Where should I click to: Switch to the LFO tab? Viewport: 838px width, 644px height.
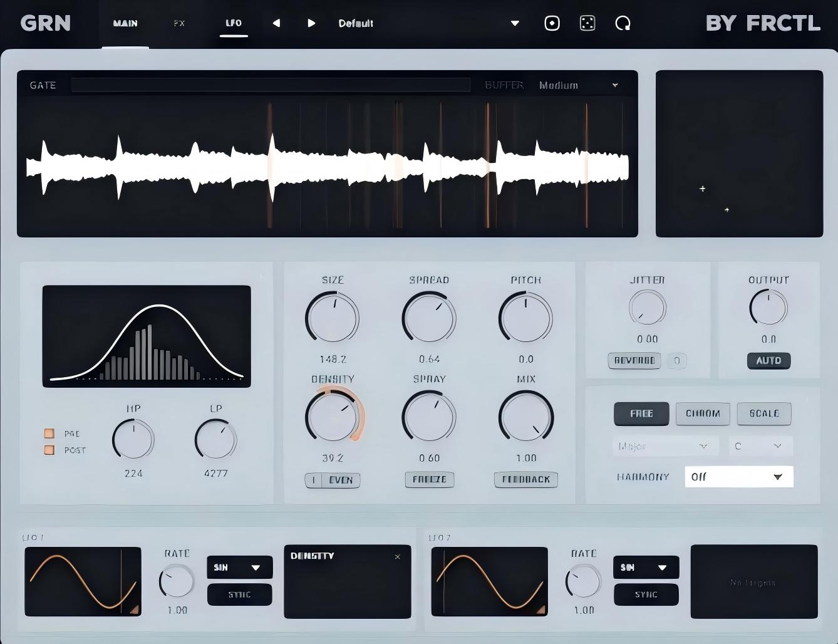coord(234,23)
